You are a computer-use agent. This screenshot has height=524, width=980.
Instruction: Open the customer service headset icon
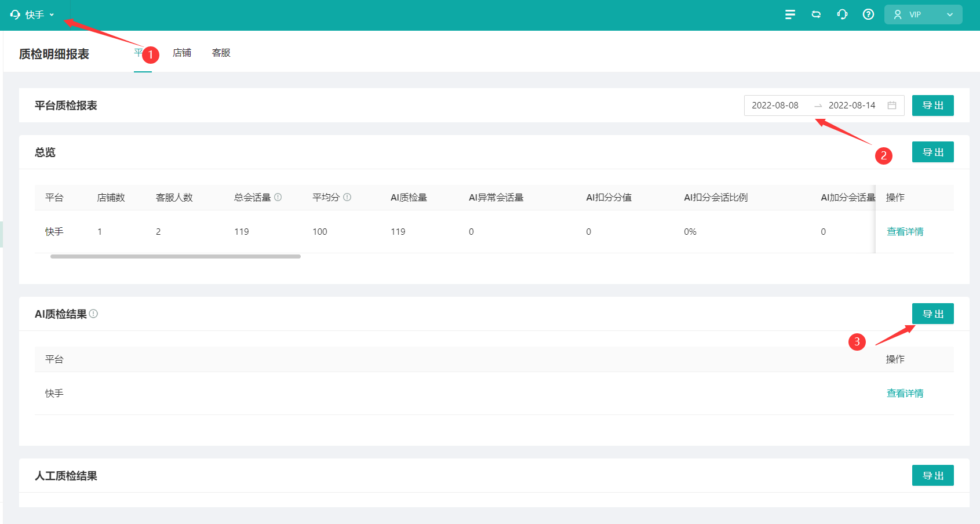[x=842, y=14]
